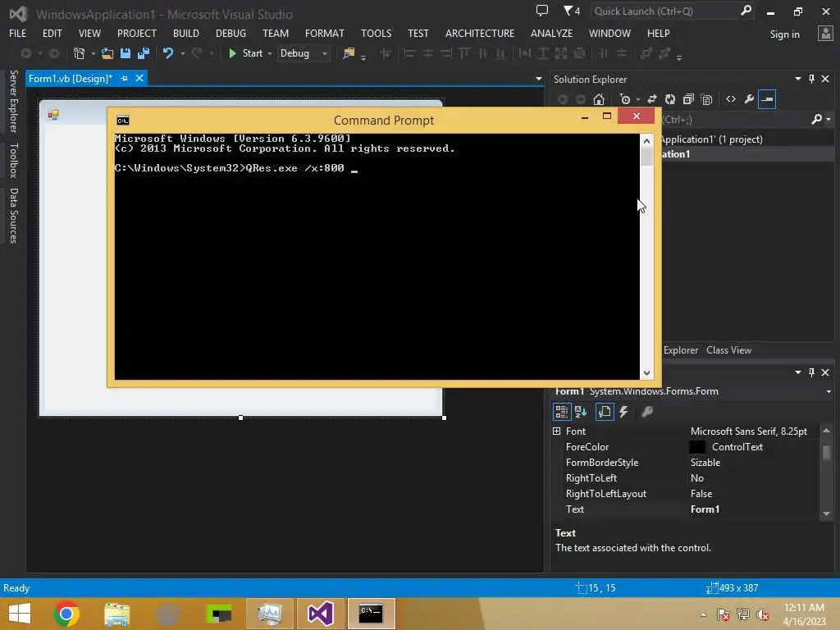Click the Command Prompt title bar icon
The width and height of the screenshot is (840, 630).
click(123, 120)
